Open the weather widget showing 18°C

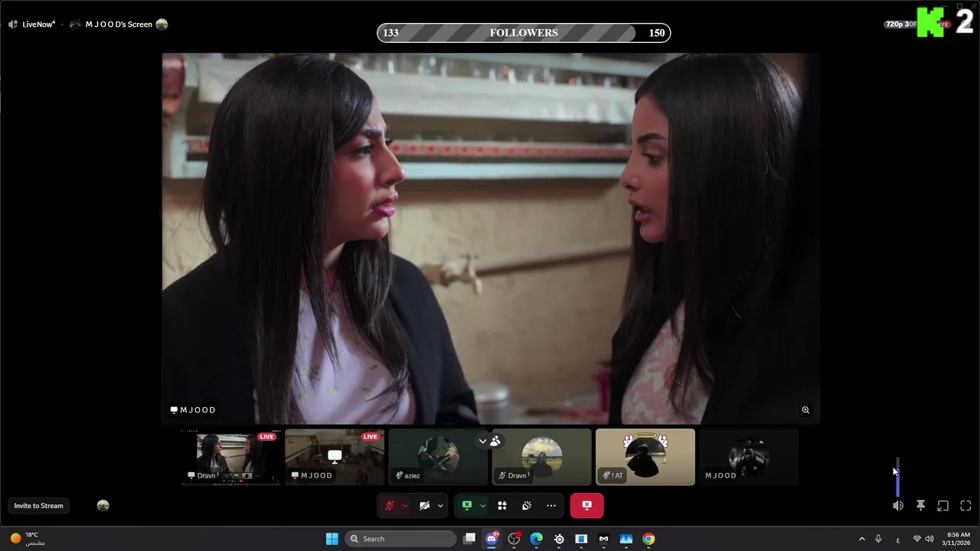(26, 539)
